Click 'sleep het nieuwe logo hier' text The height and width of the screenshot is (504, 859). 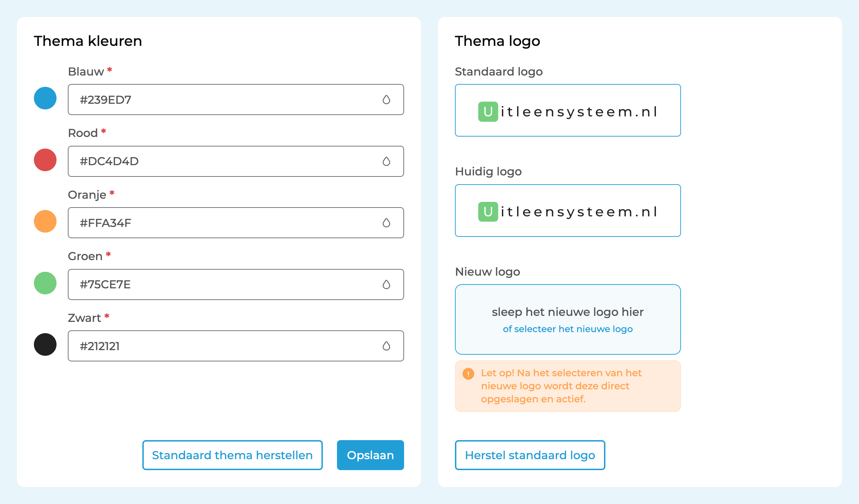568,312
